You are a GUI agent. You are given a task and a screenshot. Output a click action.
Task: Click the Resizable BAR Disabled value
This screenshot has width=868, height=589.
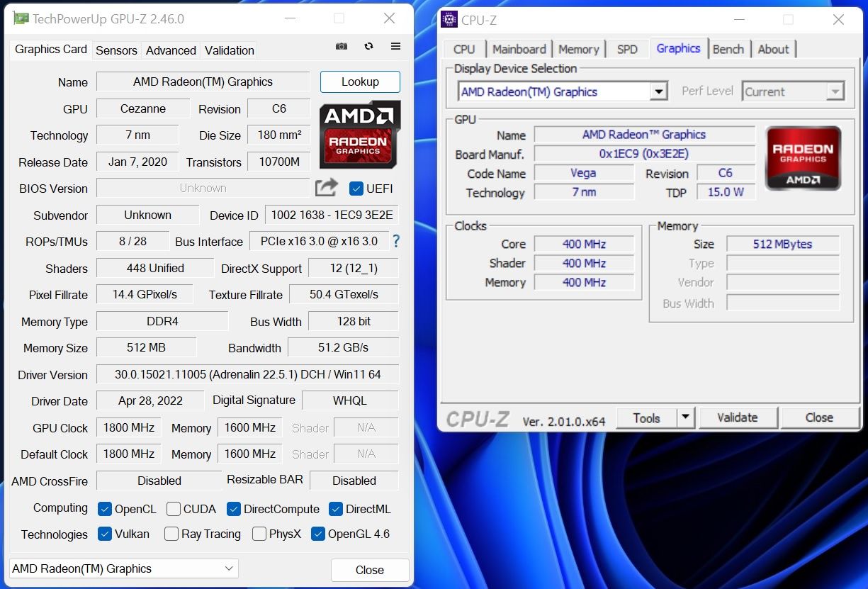354,481
